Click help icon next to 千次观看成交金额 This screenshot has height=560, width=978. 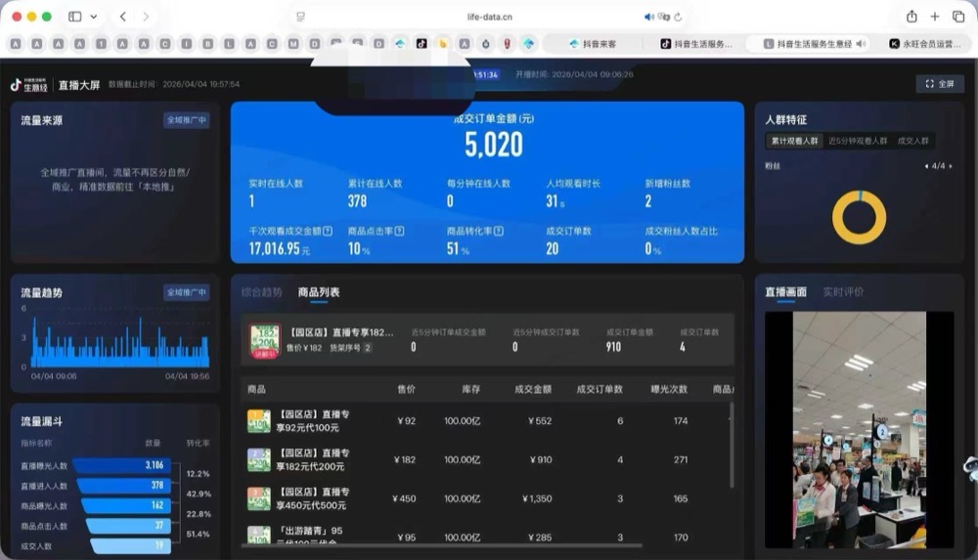click(x=328, y=231)
